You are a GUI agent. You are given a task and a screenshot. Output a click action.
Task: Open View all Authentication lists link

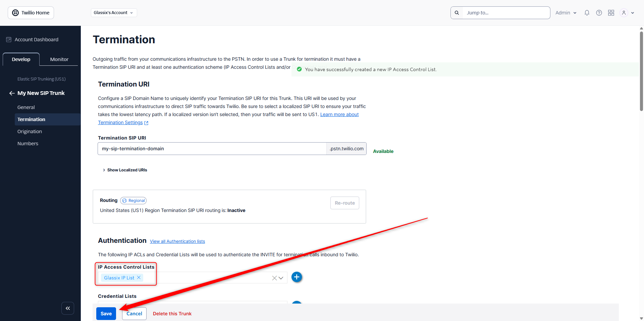[x=177, y=242]
